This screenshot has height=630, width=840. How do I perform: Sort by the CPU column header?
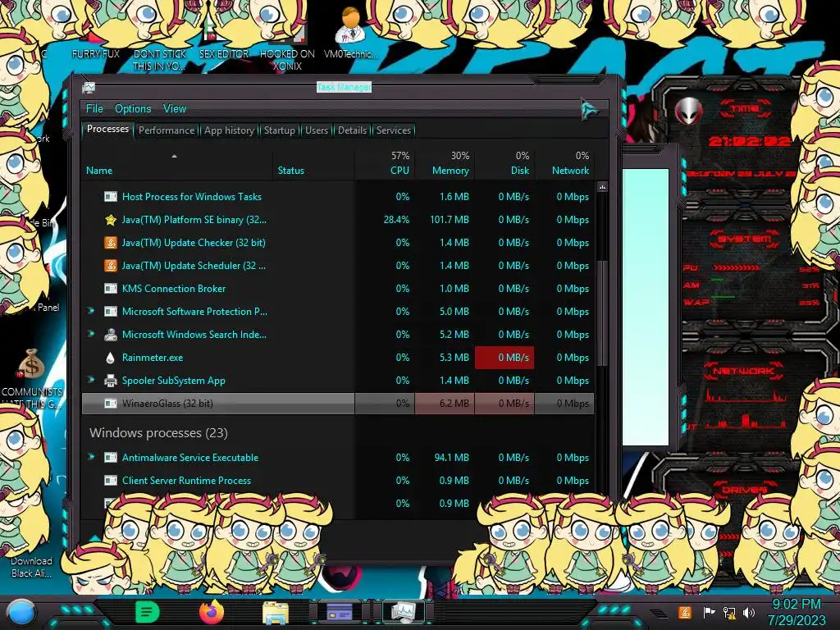(386, 163)
